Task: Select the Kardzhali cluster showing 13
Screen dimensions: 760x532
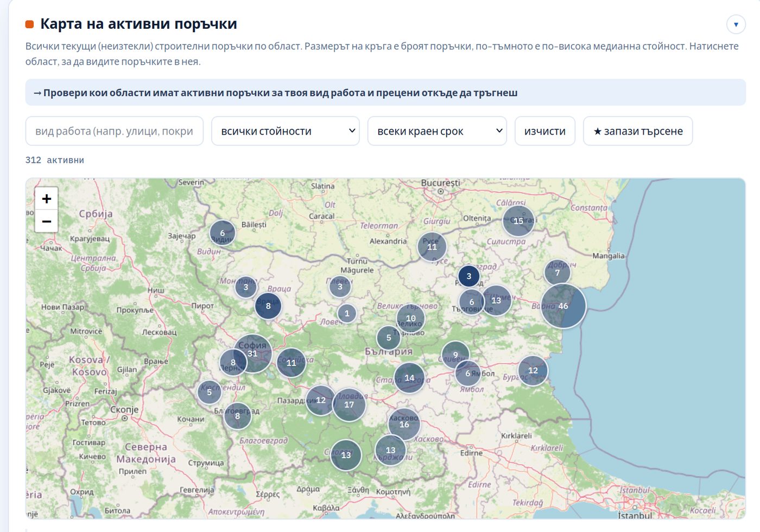Action: pyautogui.click(x=390, y=450)
